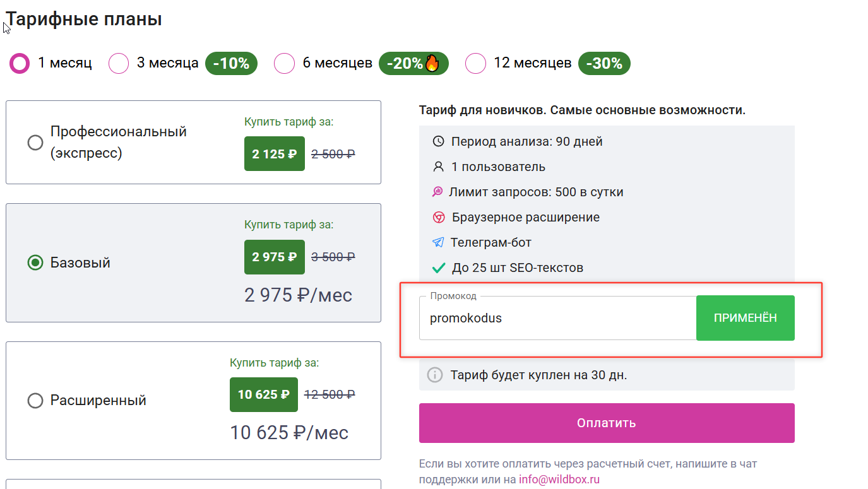
Task: Click inside the Промокод input field
Action: [x=556, y=318]
